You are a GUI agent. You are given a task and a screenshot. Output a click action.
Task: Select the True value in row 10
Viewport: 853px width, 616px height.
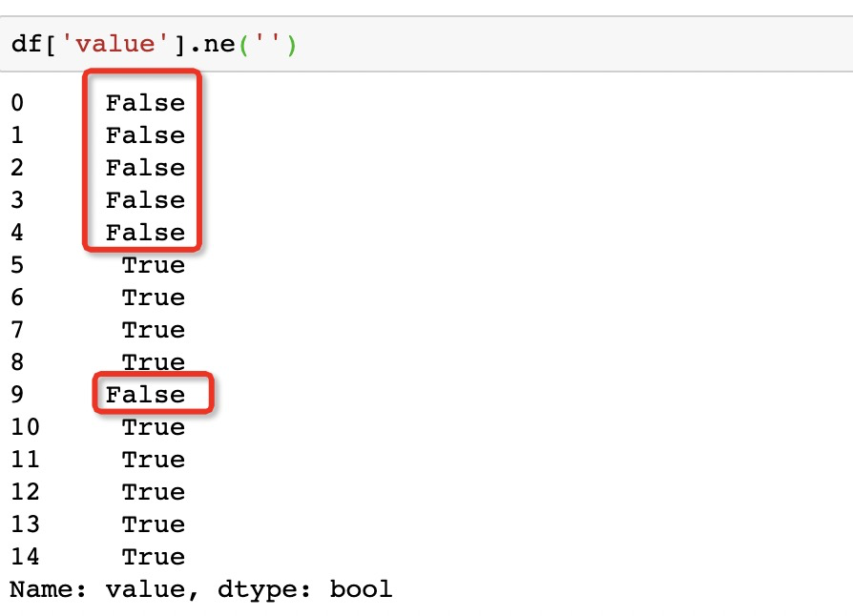pyautogui.click(x=154, y=427)
